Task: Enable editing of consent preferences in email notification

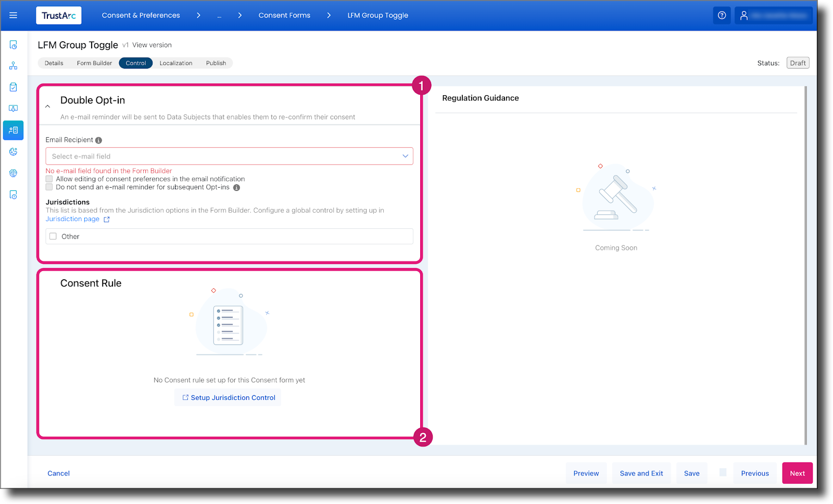Action: click(x=49, y=178)
